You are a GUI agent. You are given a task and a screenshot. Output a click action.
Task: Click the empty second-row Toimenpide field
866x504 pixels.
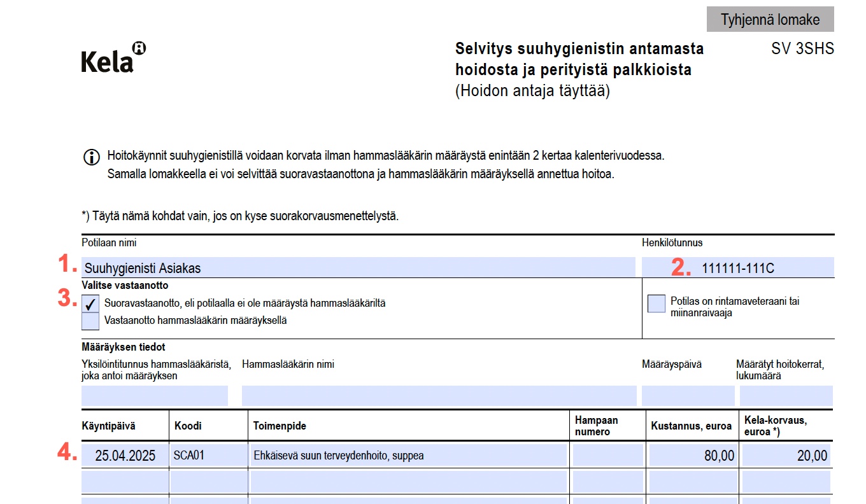[408, 482]
